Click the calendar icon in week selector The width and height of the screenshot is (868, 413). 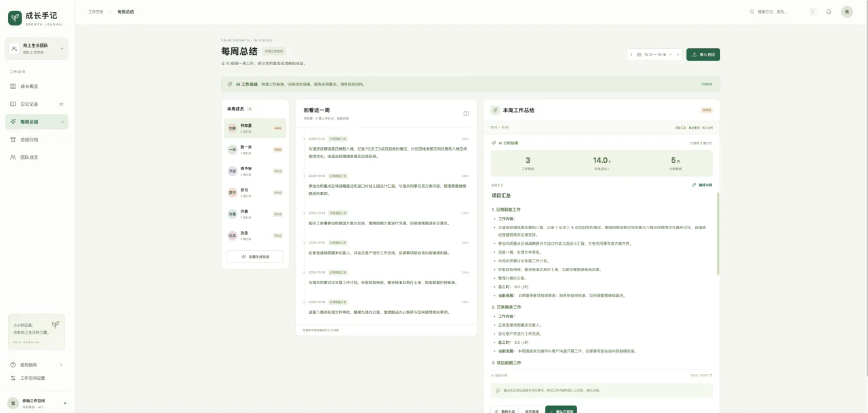coord(639,54)
